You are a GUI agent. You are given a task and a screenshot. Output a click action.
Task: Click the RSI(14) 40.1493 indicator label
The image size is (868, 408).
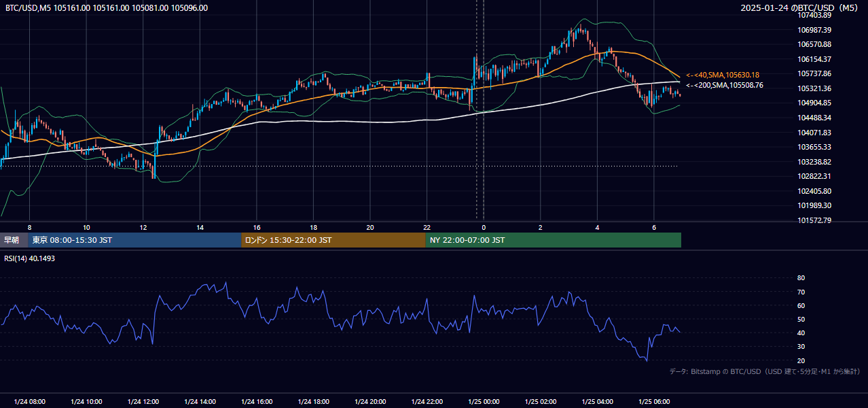tap(30, 258)
